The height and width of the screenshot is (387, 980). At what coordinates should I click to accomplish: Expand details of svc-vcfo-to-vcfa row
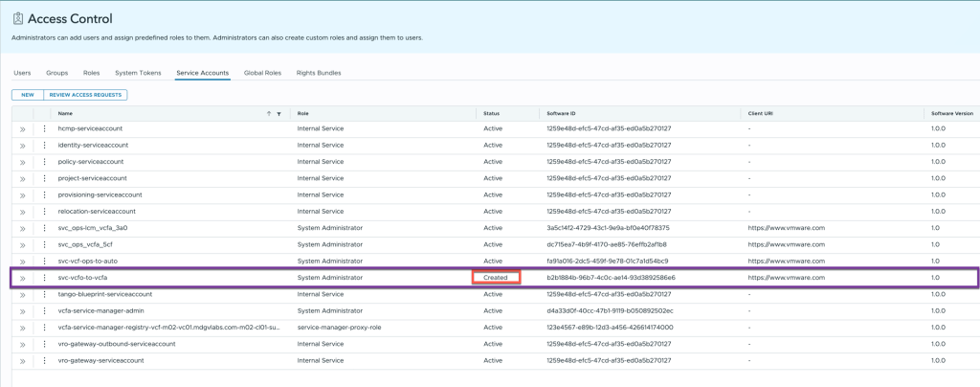[22, 278]
